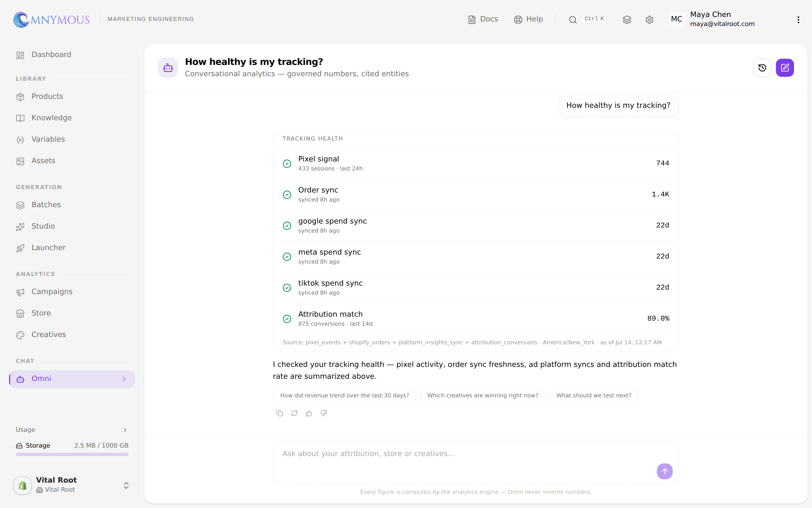Image resolution: width=812 pixels, height=508 pixels.
Task: Click the Help lifebuoy icon
Action: tap(518, 20)
